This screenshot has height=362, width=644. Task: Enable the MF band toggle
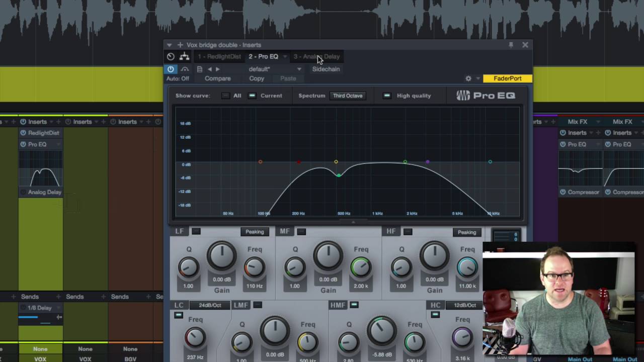tap(301, 231)
